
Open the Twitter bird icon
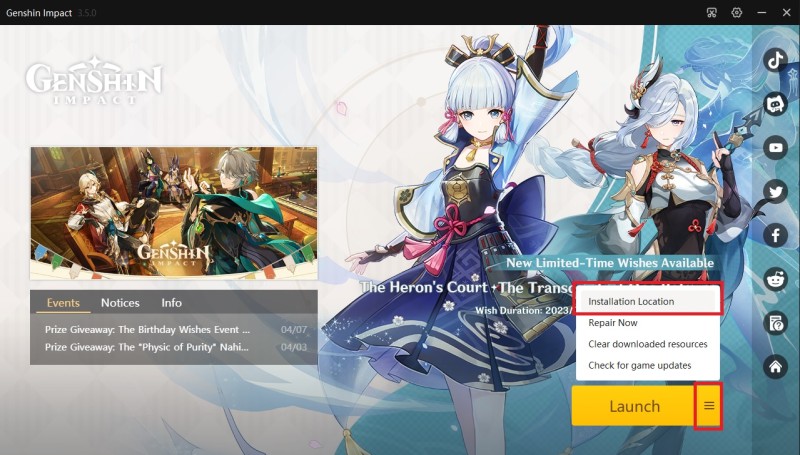point(775,191)
